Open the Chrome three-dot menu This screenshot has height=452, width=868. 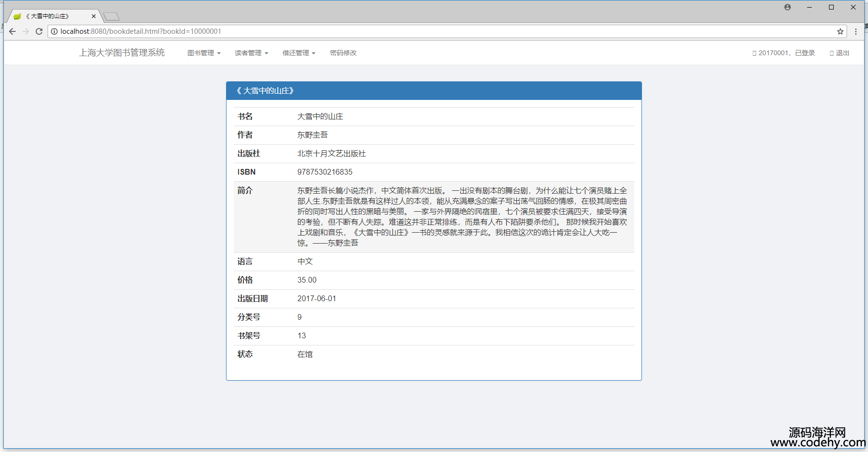point(856,31)
